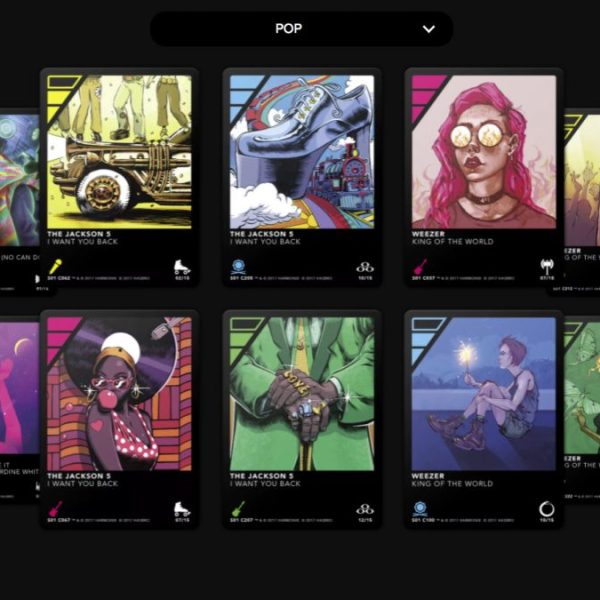Viewport: 600px width, 600px height.
Task: Click axe icon on pink-haired Weezer card
Action: pos(547,266)
